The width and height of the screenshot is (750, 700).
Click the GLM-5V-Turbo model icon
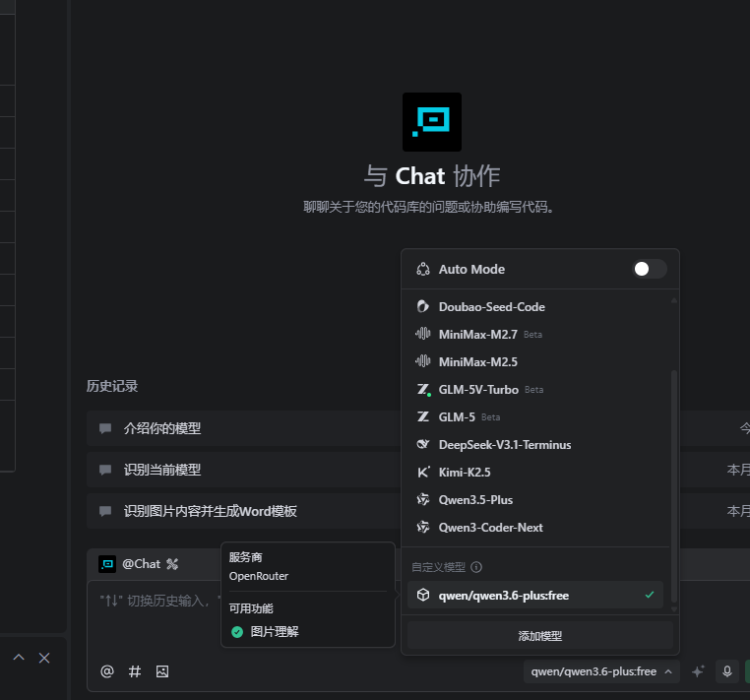coord(423,390)
